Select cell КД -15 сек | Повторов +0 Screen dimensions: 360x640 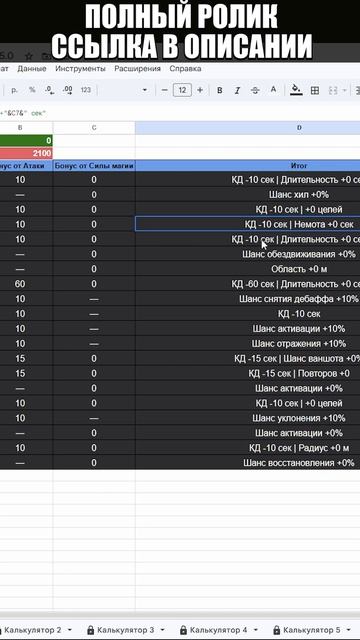point(248,373)
